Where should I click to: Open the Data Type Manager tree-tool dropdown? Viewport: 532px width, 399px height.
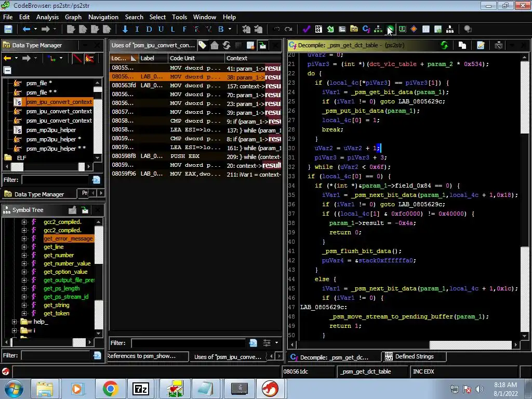61,58
